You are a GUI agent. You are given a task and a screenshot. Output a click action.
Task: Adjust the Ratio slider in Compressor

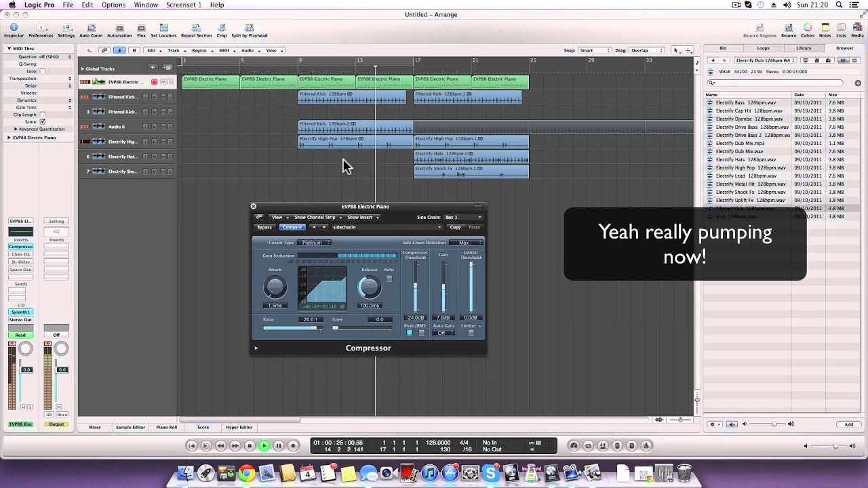[x=294, y=328]
